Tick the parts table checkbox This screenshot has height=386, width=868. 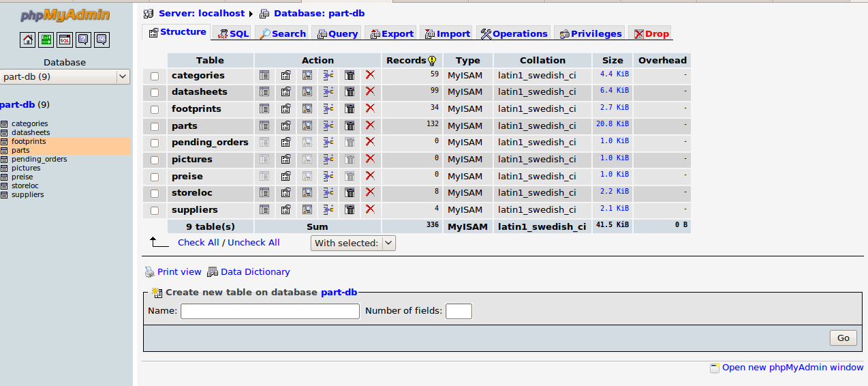tap(155, 126)
